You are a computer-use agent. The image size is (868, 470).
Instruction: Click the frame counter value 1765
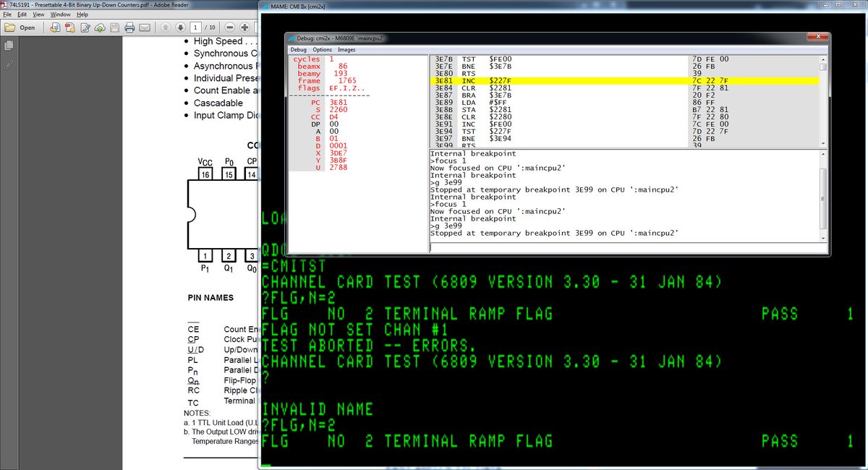coord(347,81)
